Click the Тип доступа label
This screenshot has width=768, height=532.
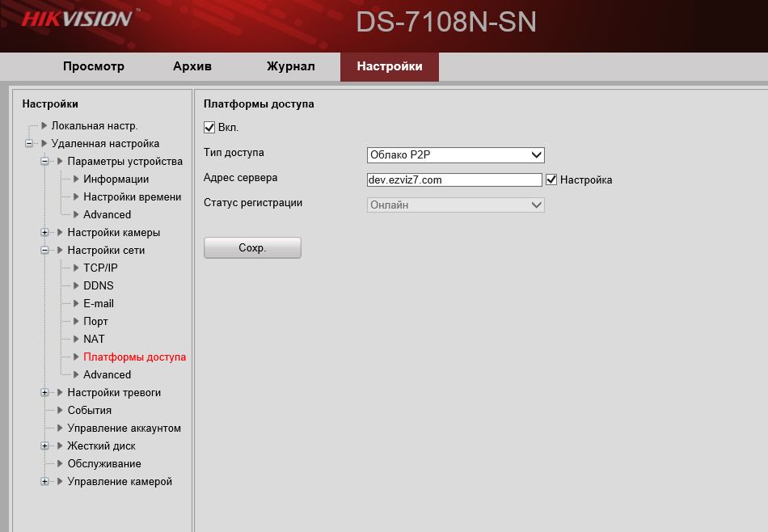click(234, 153)
